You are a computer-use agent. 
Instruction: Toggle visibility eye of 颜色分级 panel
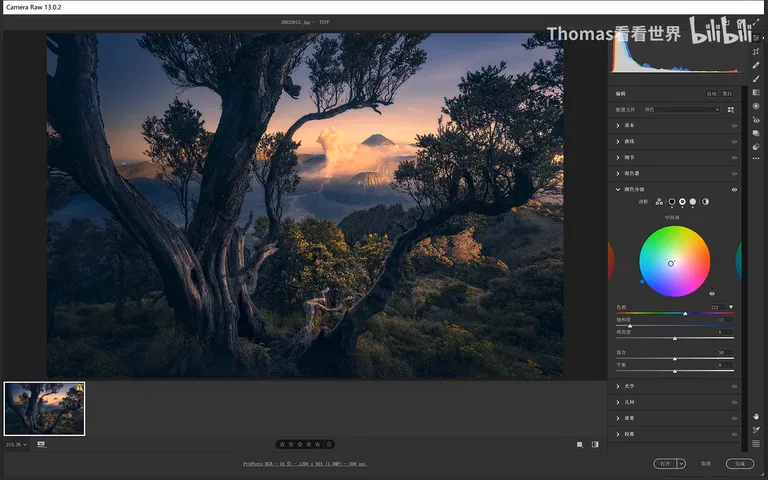[734, 190]
